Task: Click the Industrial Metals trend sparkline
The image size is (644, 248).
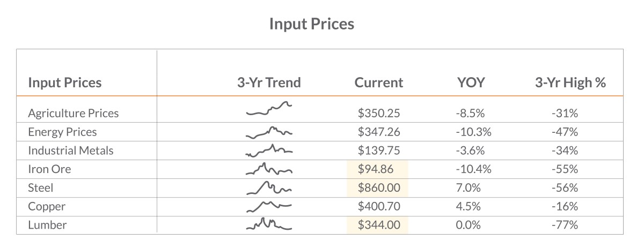Action: (269, 151)
